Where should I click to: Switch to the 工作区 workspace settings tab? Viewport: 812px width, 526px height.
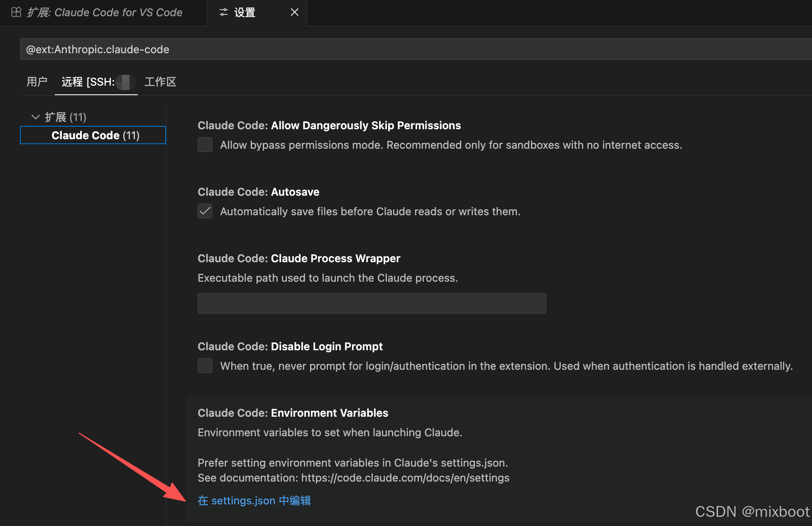[x=160, y=82]
